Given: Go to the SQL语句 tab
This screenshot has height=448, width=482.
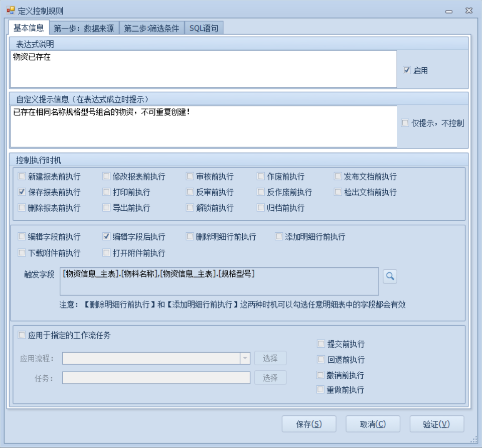Looking at the screenshot, I should [x=204, y=28].
